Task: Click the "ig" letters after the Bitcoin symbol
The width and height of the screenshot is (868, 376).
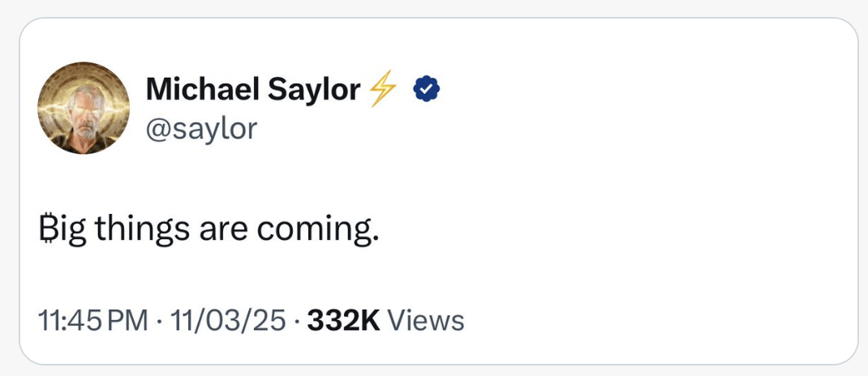Action: pos(73,233)
